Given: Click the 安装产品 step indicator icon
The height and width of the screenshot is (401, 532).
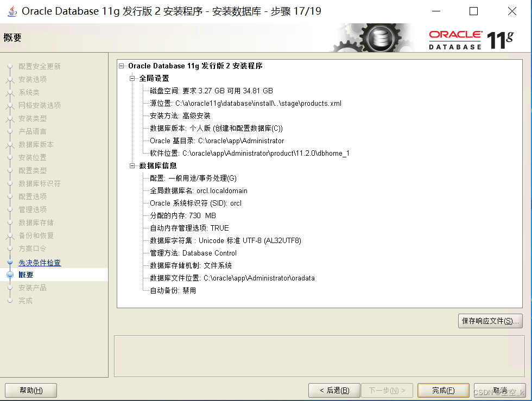Looking at the screenshot, I should (10, 288).
